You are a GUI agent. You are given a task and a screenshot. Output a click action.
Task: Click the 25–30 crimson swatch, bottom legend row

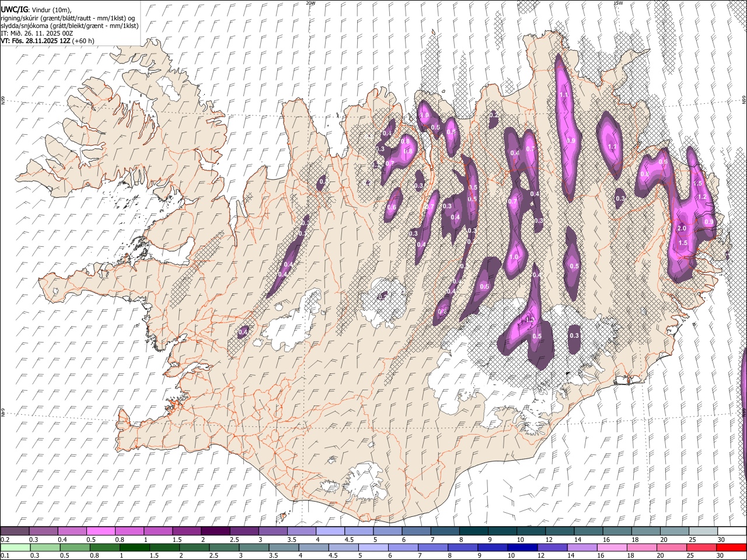tap(701, 547)
